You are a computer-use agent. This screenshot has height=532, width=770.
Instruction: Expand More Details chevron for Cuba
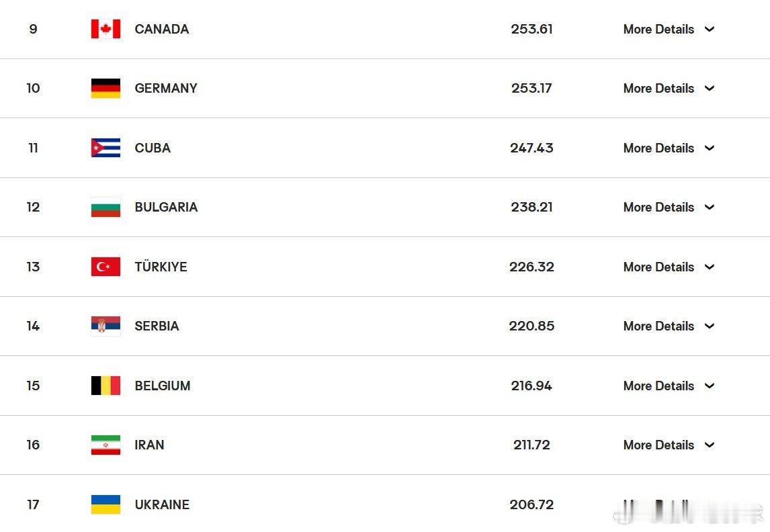pos(709,148)
